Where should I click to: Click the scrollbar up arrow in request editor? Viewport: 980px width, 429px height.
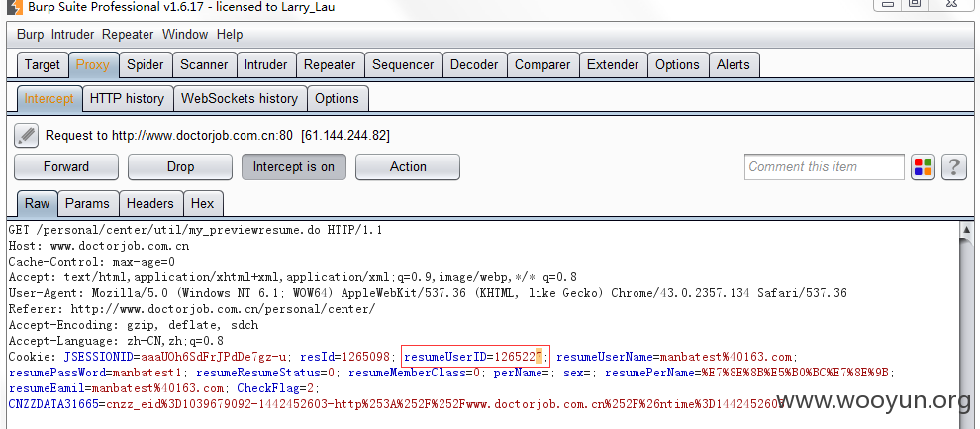click(x=966, y=230)
